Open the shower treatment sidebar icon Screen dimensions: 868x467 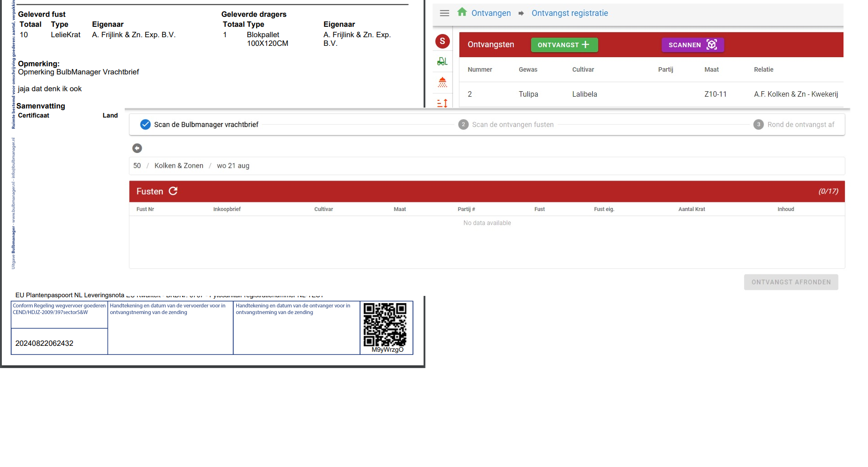pos(442,82)
